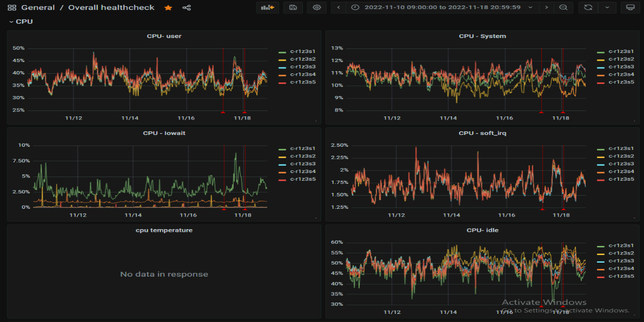The height and width of the screenshot is (322, 644).
Task: Open the General folder breadcrumb
Action: point(38,8)
